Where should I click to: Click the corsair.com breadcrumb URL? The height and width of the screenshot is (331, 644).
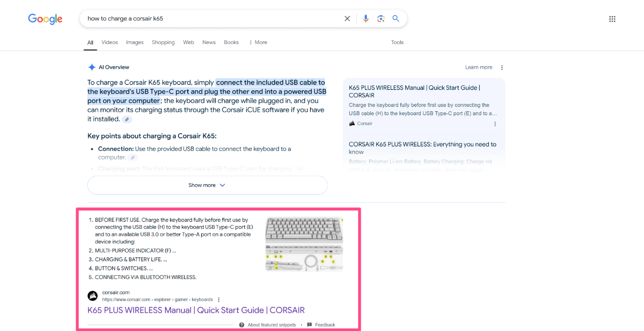157,300
